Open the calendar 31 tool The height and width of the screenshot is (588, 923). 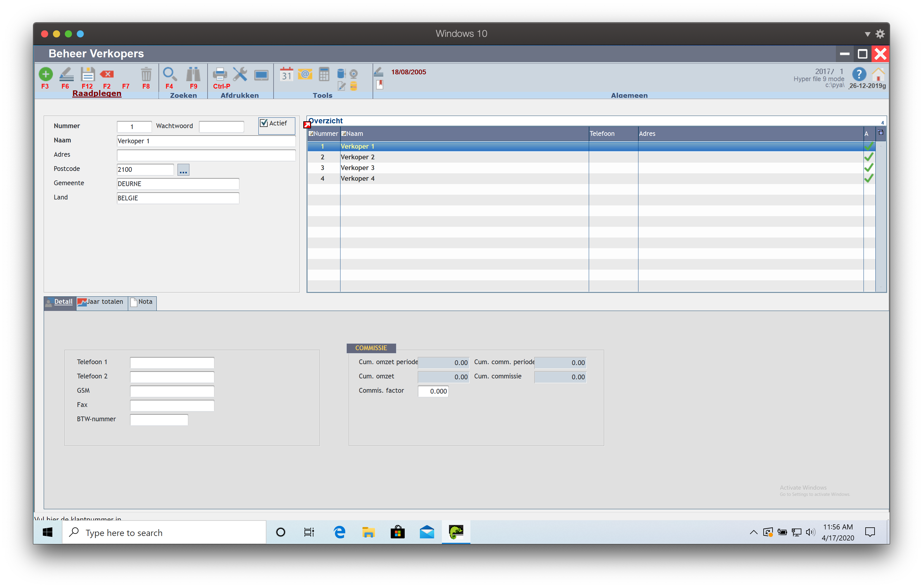pos(286,74)
